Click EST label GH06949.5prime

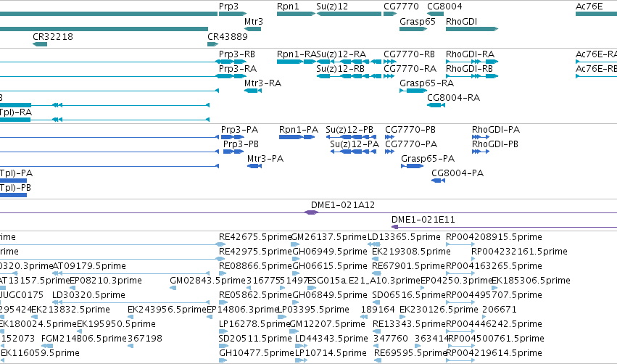point(330,252)
